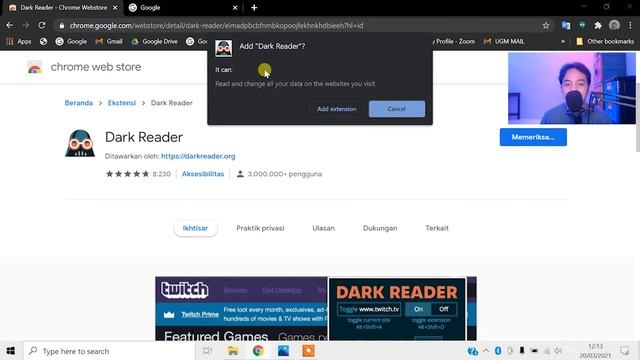Select the Praktik privasi tab
The height and width of the screenshot is (360, 640).
point(260,228)
